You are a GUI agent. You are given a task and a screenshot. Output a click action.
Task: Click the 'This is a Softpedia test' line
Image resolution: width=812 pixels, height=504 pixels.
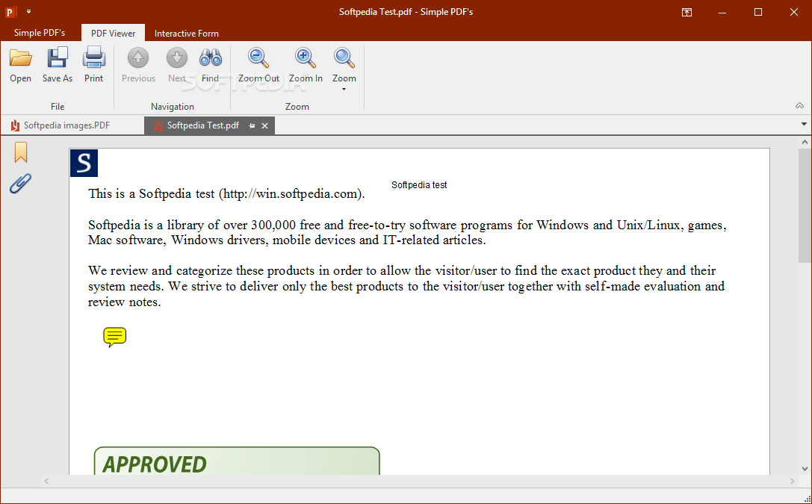(x=226, y=193)
